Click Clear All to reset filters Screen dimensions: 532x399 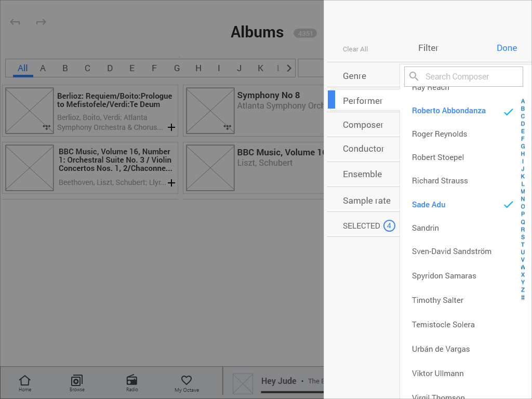point(355,49)
